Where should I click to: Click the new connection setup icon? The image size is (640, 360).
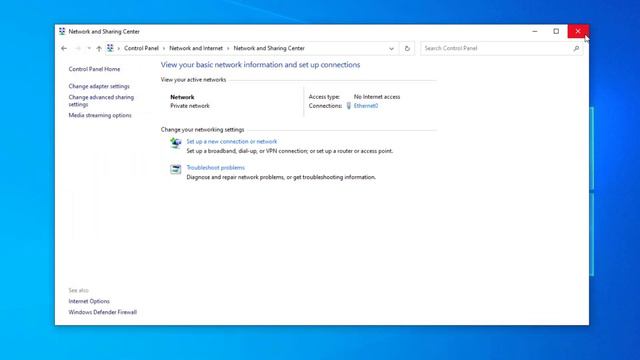[176, 143]
